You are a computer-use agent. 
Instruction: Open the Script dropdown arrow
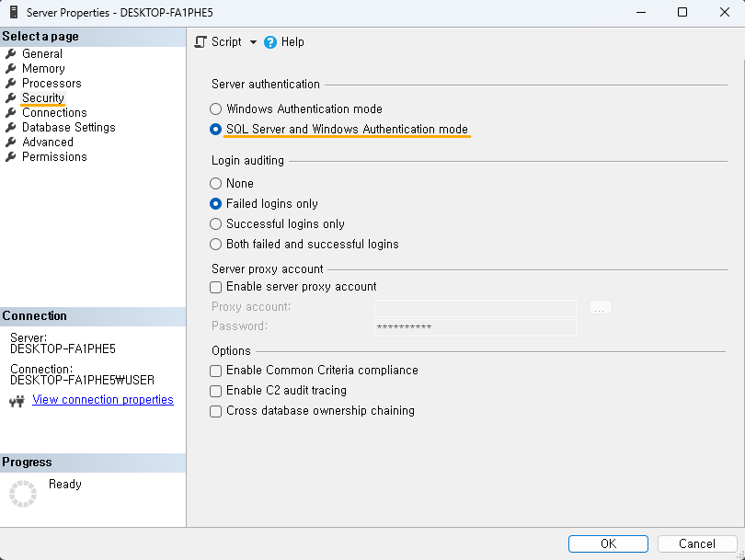tap(253, 42)
